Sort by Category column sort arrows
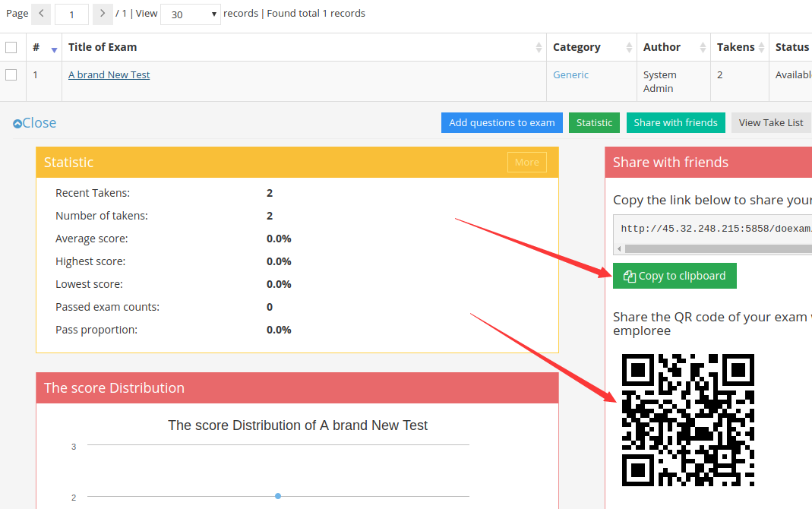The height and width of the screenshot is (509, 812). coord(629,48)
